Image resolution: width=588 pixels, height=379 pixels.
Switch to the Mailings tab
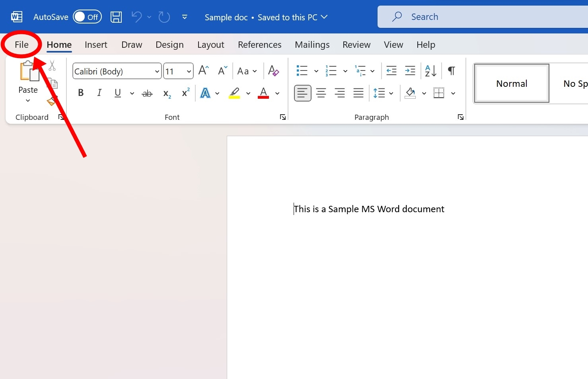coord(312,45)
